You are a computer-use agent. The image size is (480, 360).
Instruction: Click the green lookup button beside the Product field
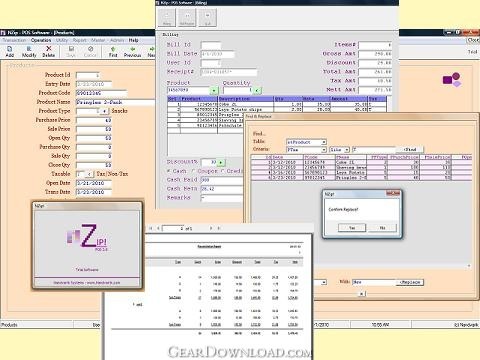(x=214, y=90)
